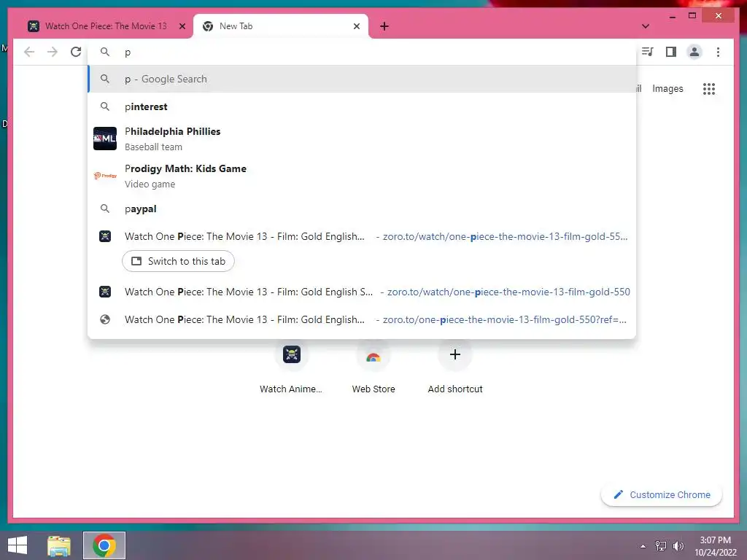Click the Chrome taskbar icon
Viewport: 747px width, 560px height.
click(104, 545)
